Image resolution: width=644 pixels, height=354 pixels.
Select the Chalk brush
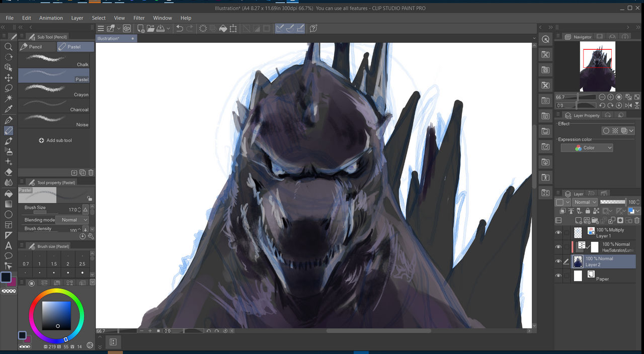pos(54,60)
